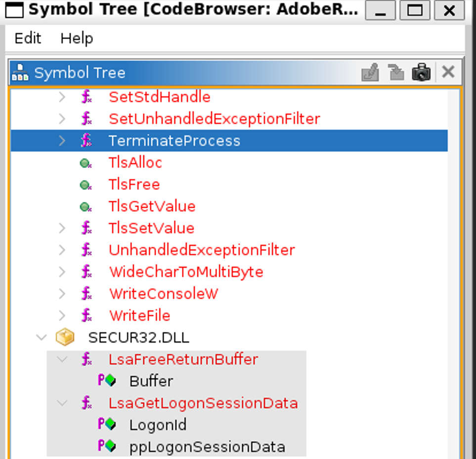This screenshot has height=459, width=476.
Task: Select the TlsSetValue symbol
Action: point(151,228)
